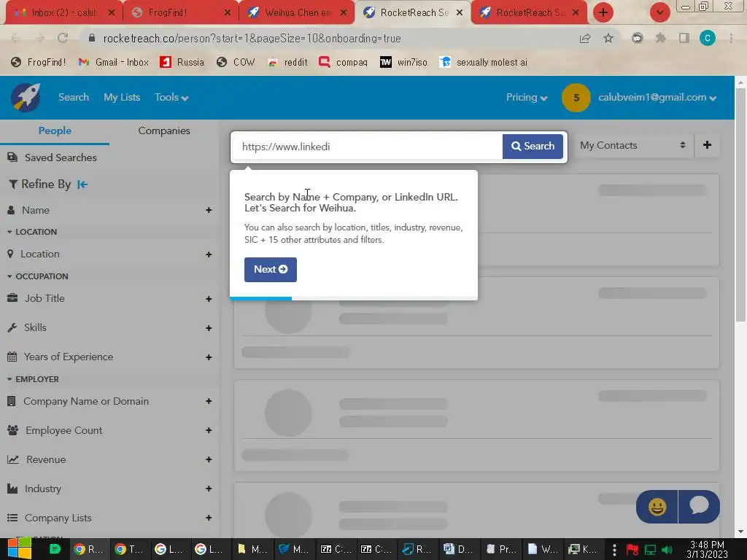
Task: Click the Job Title briefcase icon
Action: (x=12, y=298)
